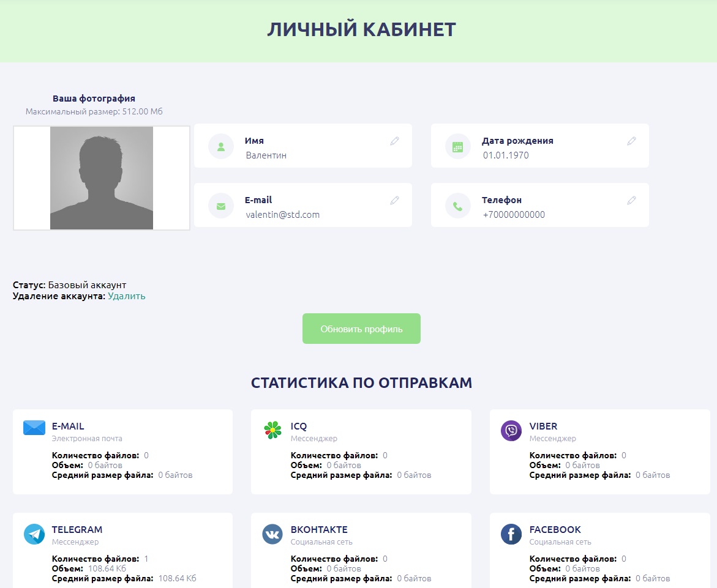Click the СТАТИСТИКА ПО ОТПРАВКАМ heading
717x588 pixels.
coord(361,383)
